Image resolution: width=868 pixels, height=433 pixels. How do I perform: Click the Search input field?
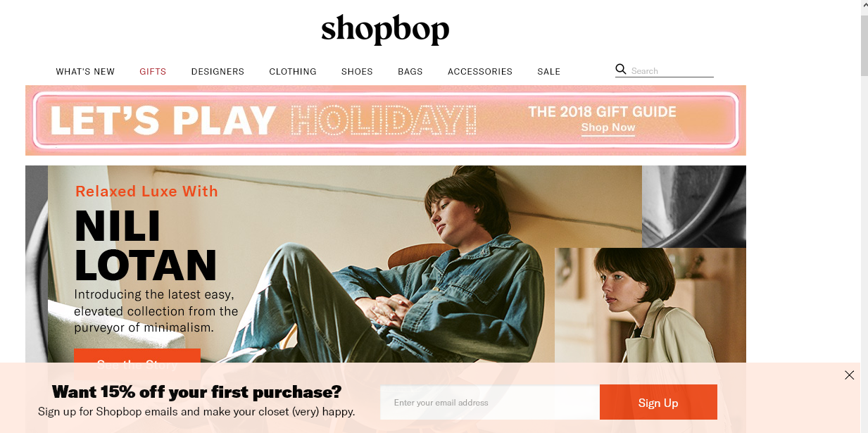click(672, 70)
